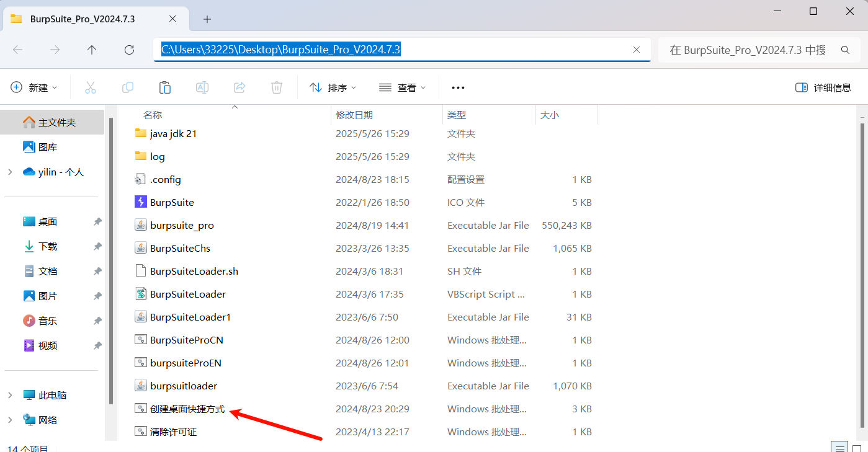Viewport: 868px width, 452px height.
Task: Click the Cut scissors icon
Action: click(91, 87)
